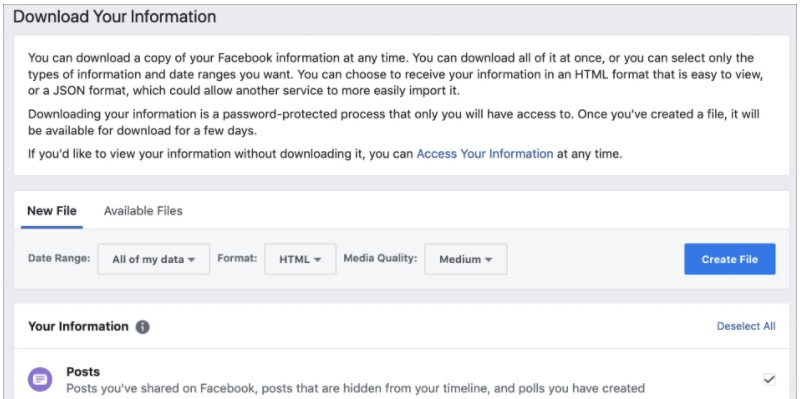Click the Format label
This screenshot has height=399, width=800.
pos(237,258)
